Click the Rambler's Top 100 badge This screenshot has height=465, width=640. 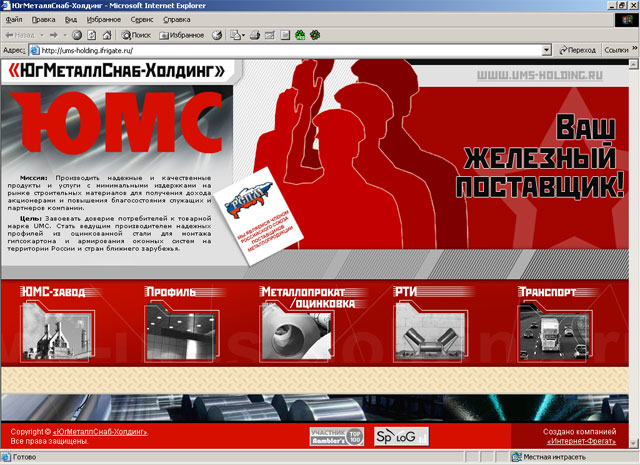337,436
